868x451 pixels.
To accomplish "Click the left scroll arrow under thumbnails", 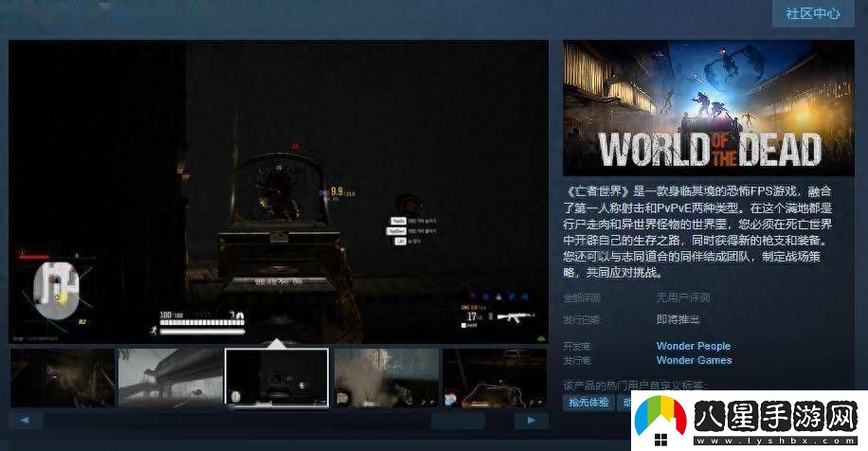I will (x=26, y=420).
